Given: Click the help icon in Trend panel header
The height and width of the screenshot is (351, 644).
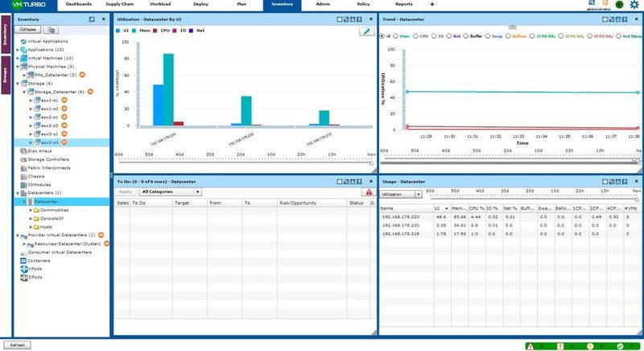Looking at the screenshot, I should point(625,19).
